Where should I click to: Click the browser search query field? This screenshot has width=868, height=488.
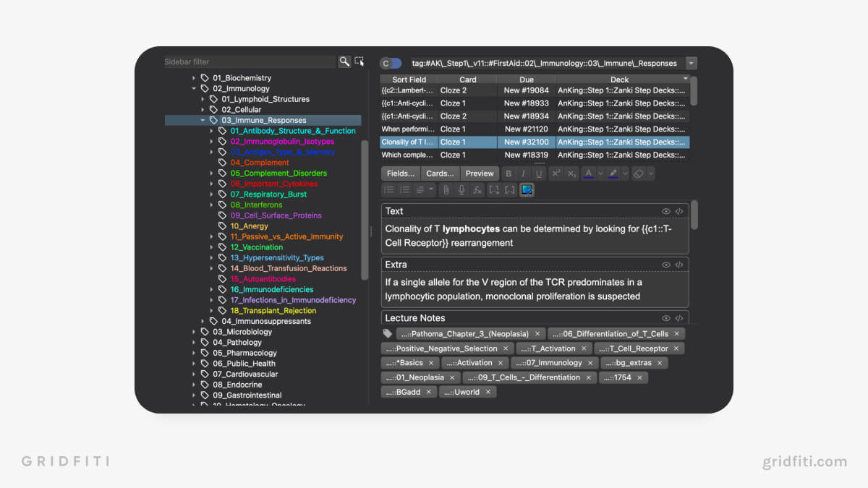pyautogui.click(x=548, y=63)
